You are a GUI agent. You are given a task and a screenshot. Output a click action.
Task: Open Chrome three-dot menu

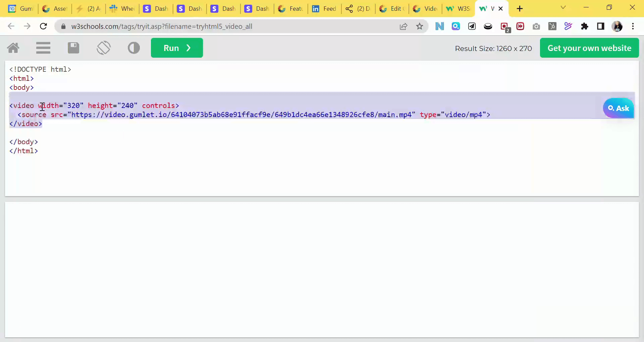point(633,26)
